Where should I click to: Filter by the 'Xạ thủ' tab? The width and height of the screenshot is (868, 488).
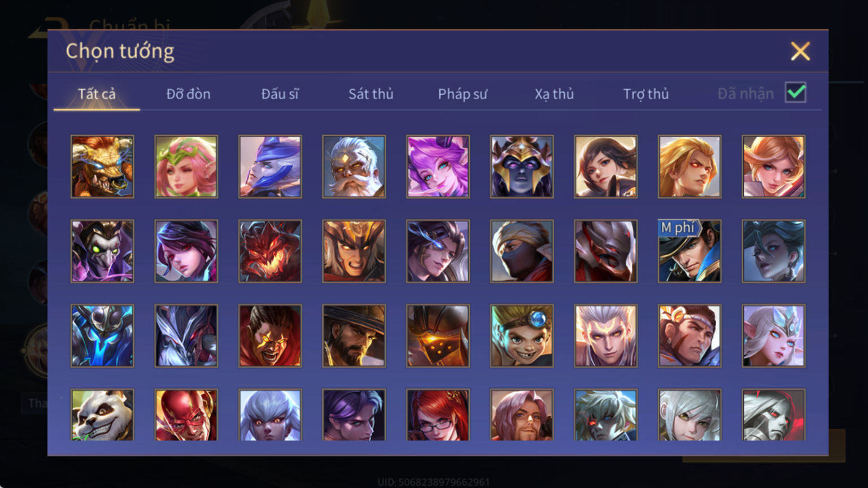coord(554,94)
